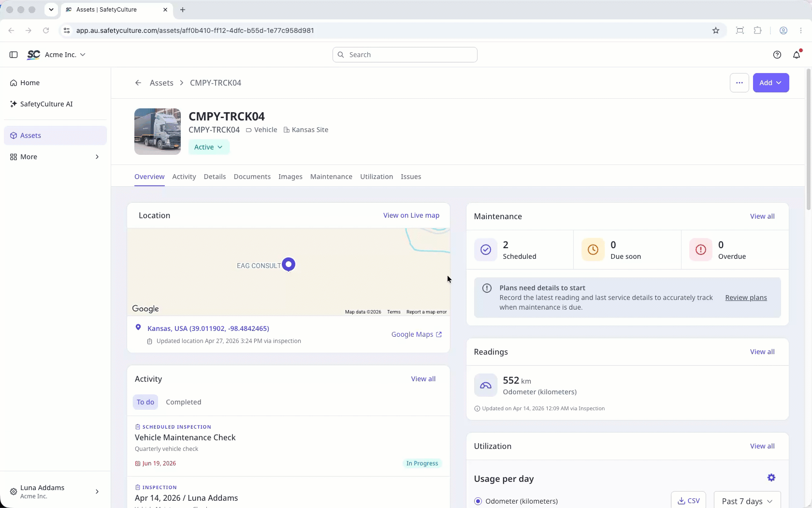This screenshot has width=812, height=508.
Task: Change the Active status dropdown
Action: tap(209, 147)
